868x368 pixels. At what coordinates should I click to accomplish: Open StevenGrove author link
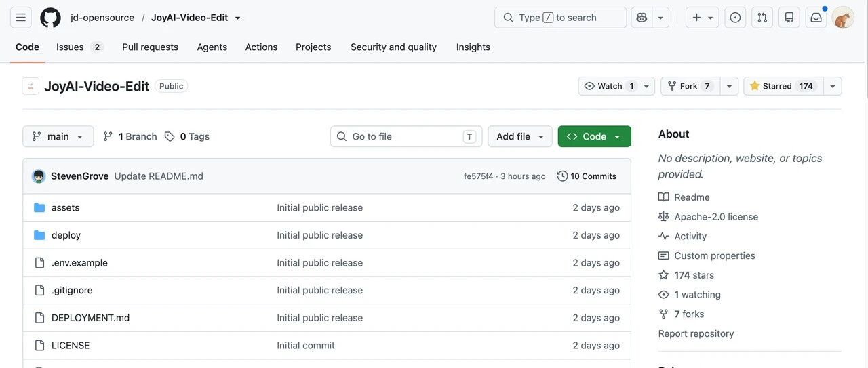[80, 176]
